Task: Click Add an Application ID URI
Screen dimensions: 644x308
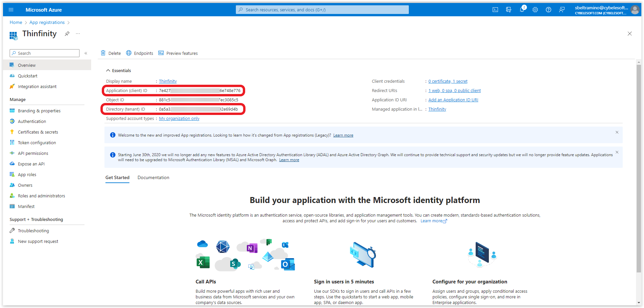Action: [453, 100]
